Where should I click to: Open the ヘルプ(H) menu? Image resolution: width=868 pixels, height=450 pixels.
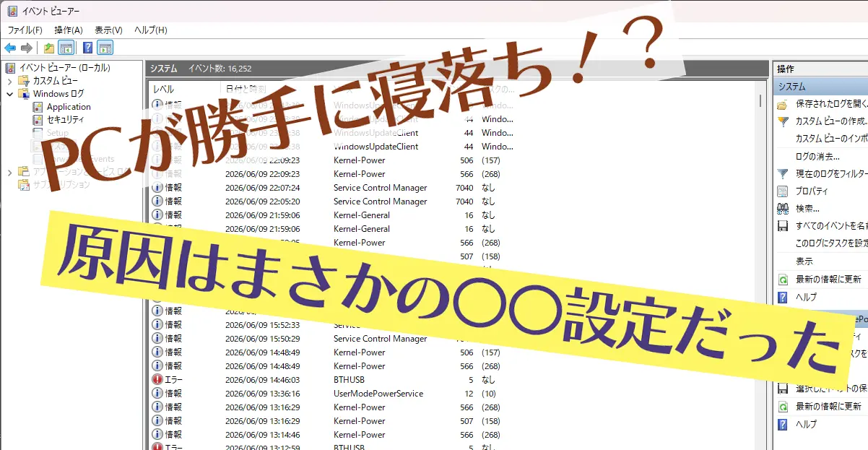[x=151, y=30]
